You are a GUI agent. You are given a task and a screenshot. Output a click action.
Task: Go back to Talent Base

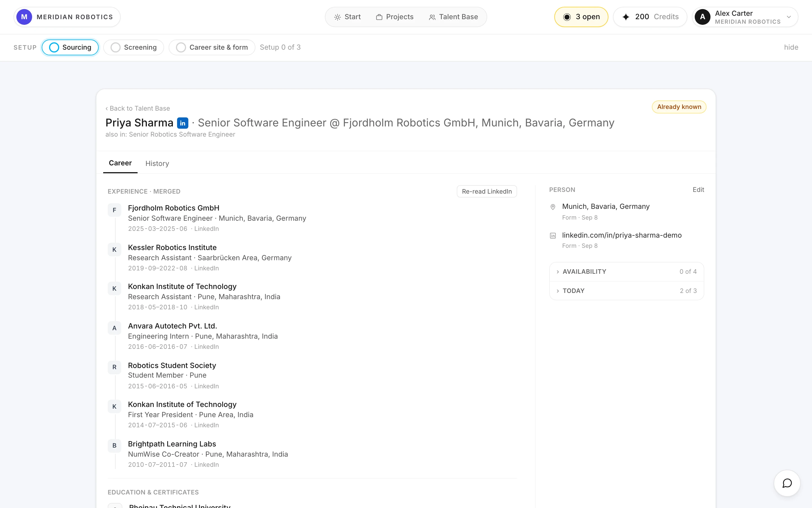pos(138,109)
